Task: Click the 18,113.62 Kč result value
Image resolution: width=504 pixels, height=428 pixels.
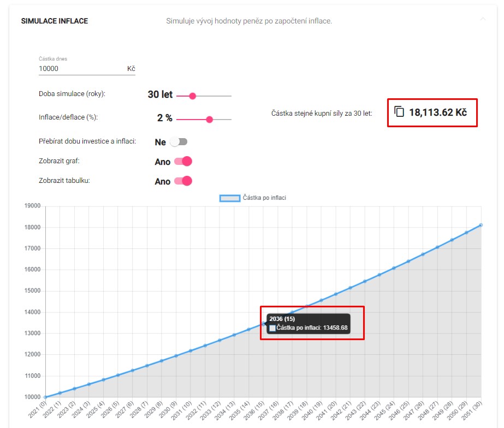Action: pos(437,112)
